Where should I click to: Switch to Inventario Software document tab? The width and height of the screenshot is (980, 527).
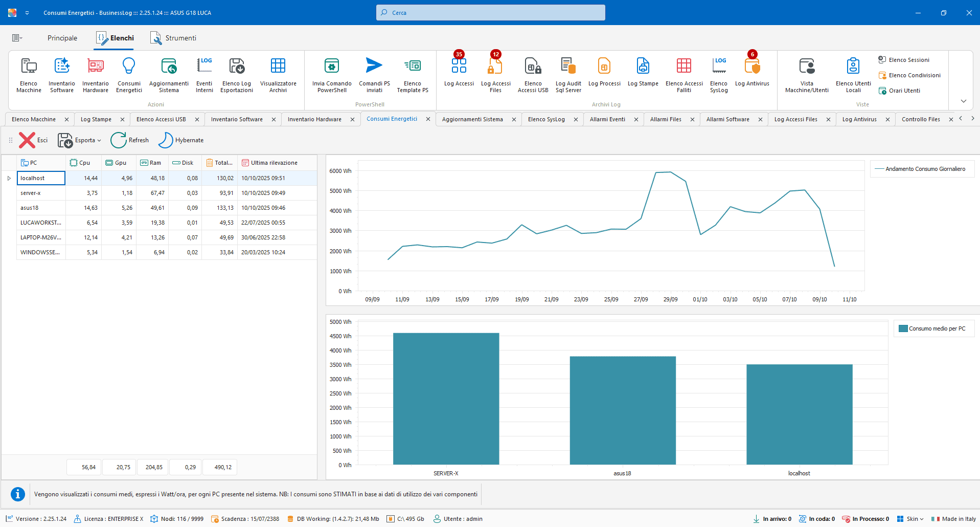pos(237,119)
